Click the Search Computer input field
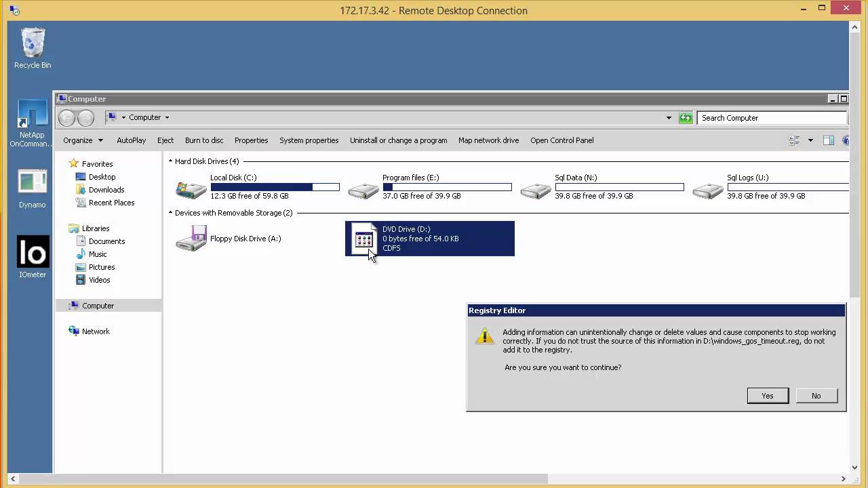 click(772, 118)
